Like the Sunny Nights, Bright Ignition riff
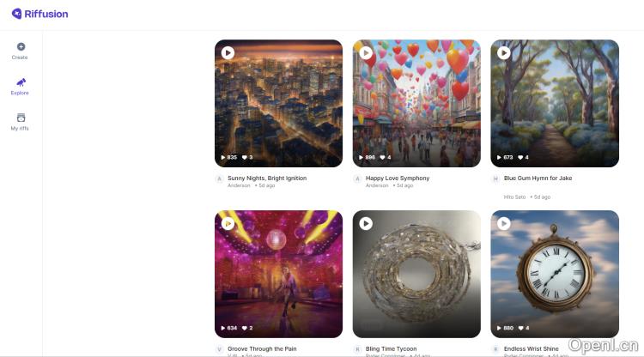The width and height of the screenshot is (644, 357). (x=245, y=158)
